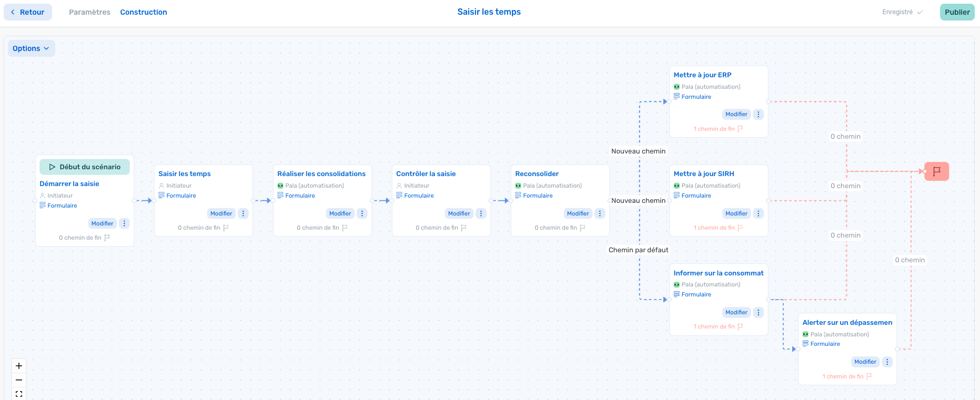This screenshot has width=980, height=400.
Task: Click the Début du scénario start badge
Action: coord(85,167)
